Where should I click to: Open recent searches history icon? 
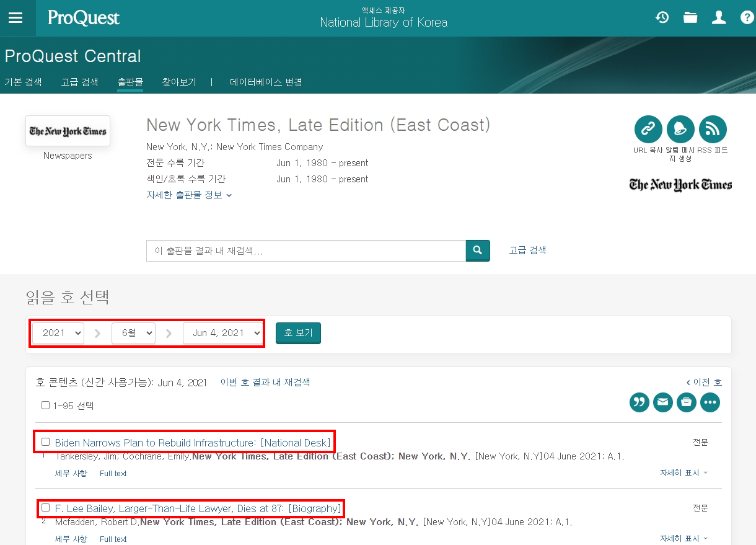(x=662, y=17)
